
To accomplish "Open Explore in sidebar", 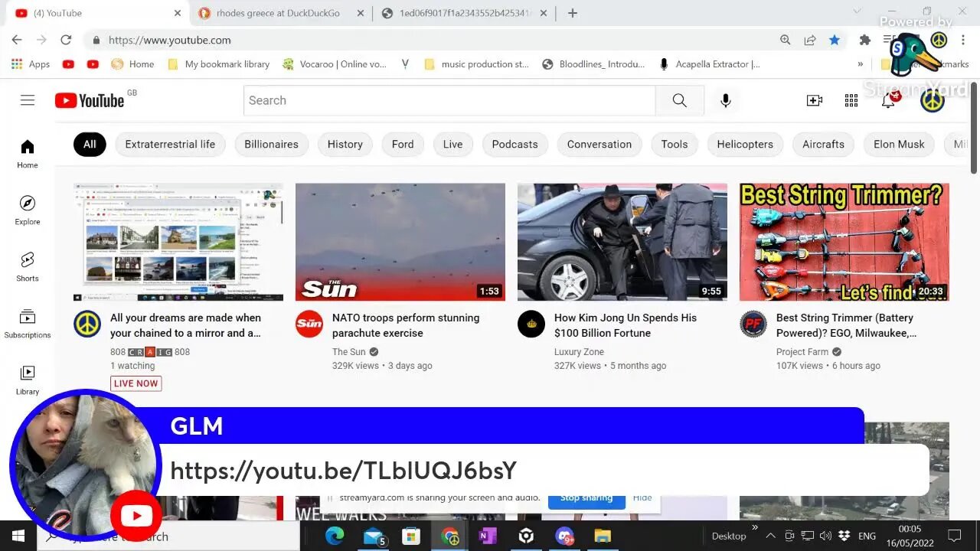I will (28, 210).
